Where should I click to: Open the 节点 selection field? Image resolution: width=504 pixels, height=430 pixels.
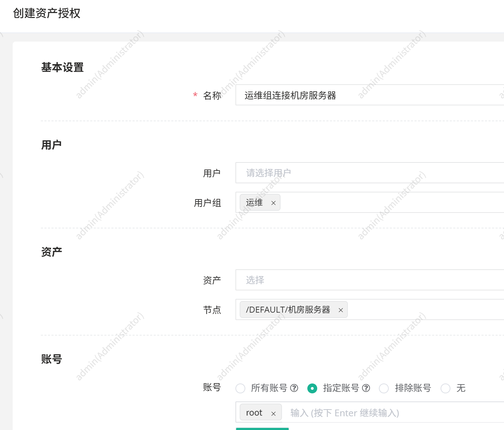[370, 309]
